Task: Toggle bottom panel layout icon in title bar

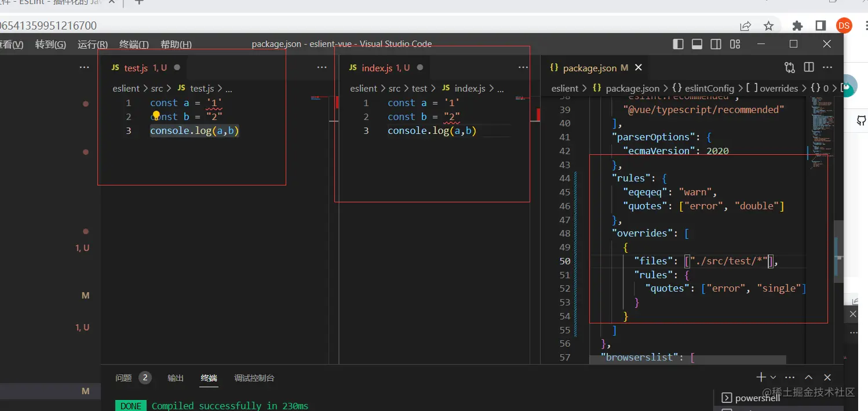Action: pos(697,44)
